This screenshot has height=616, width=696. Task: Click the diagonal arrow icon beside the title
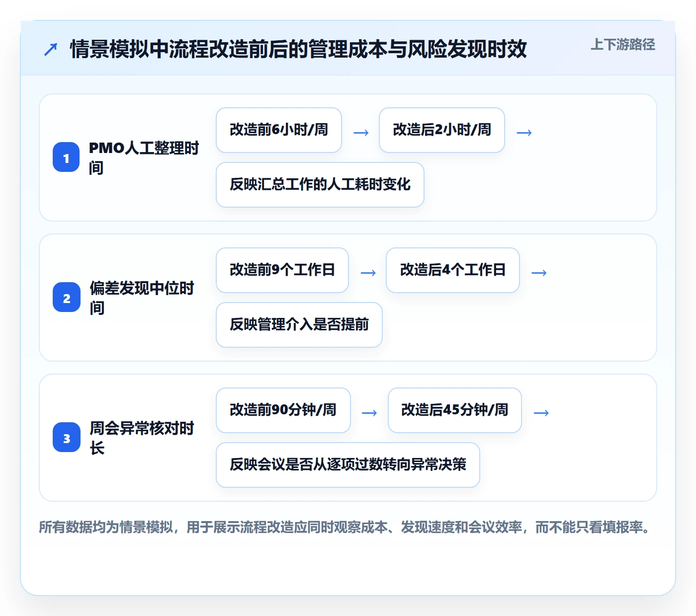(51, 49)
